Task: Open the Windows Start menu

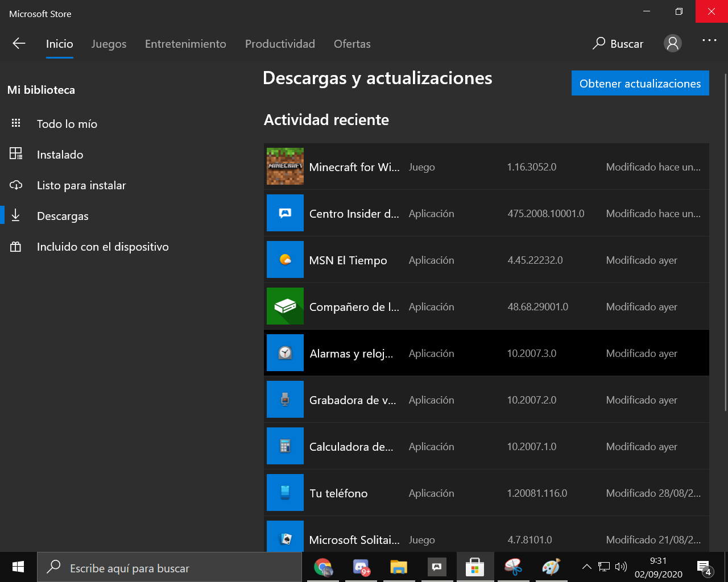Action: [18, 567]
